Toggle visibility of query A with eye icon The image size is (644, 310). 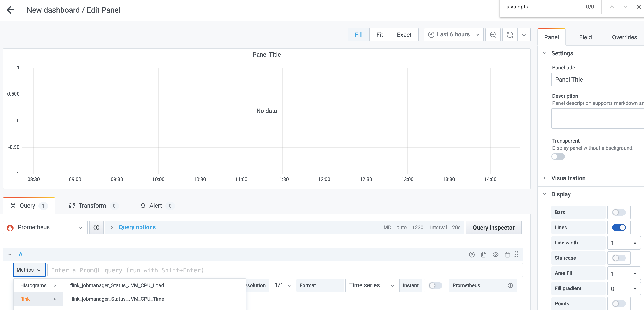[495, 255]
